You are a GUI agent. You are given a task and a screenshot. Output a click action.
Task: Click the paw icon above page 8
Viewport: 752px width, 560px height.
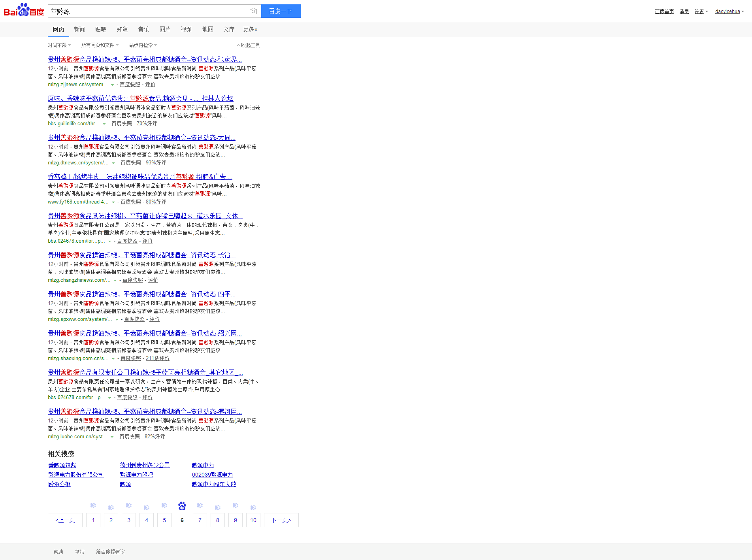[x=218, y=507]
